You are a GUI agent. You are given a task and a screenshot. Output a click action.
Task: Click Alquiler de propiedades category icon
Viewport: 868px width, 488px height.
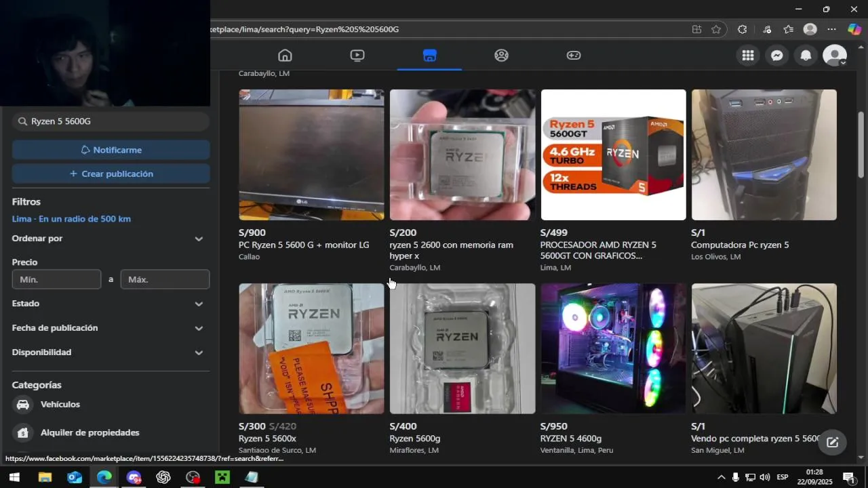23,432
